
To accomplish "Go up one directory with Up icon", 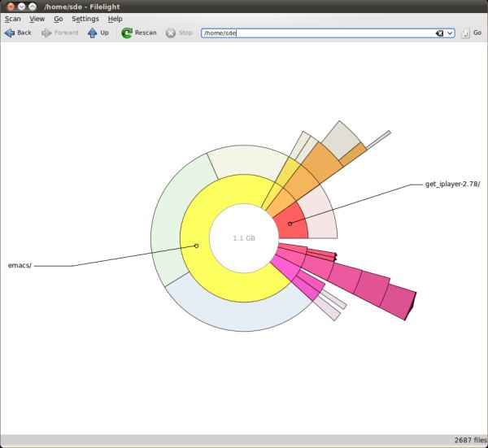I will [92, 33].
